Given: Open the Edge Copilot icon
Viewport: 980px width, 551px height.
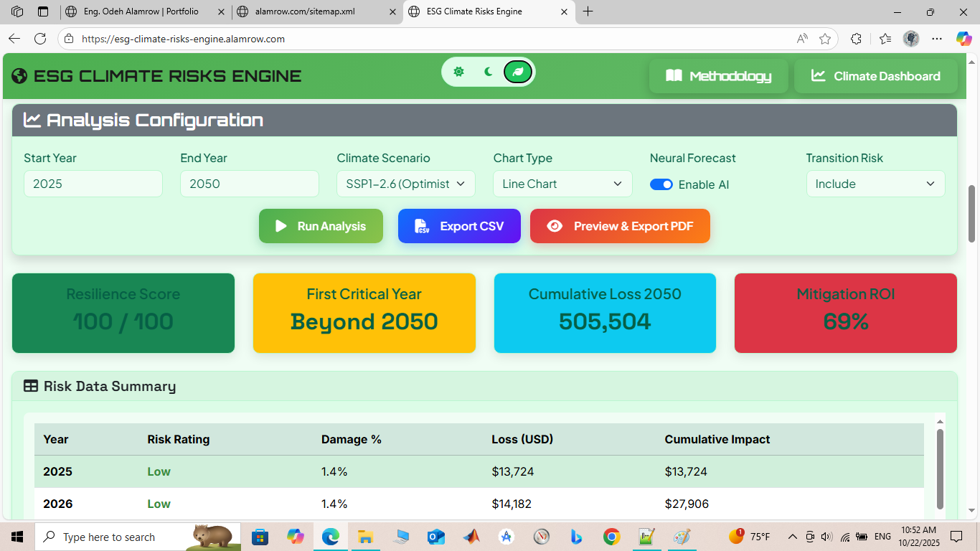Looking at the screenshot, I should (x=963, y=39).
